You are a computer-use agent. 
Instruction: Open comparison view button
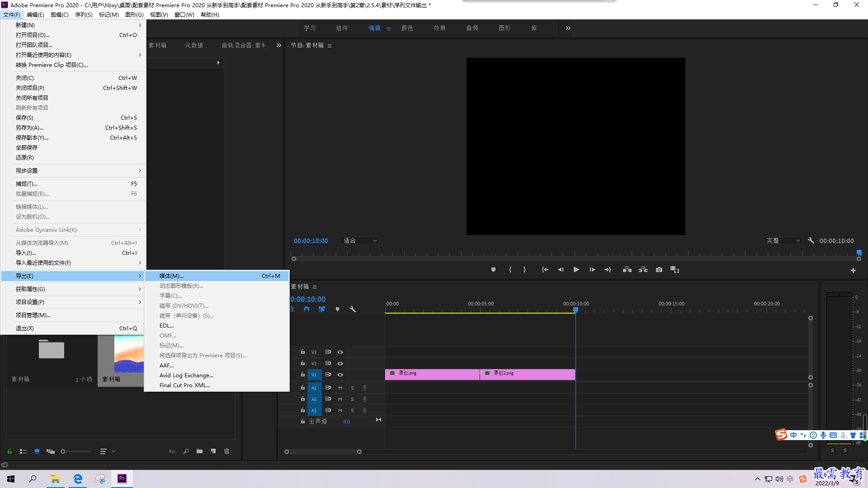(x=675, y=270)
